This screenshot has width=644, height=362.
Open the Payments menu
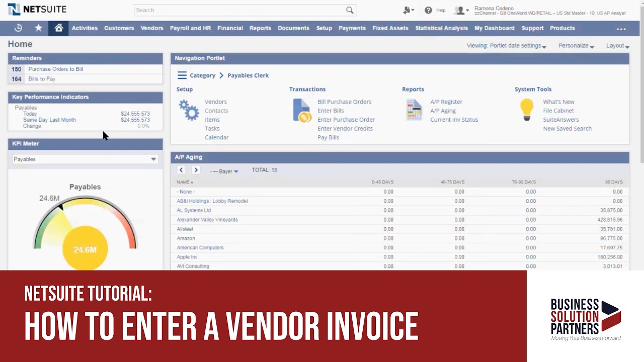pos(352,28)
